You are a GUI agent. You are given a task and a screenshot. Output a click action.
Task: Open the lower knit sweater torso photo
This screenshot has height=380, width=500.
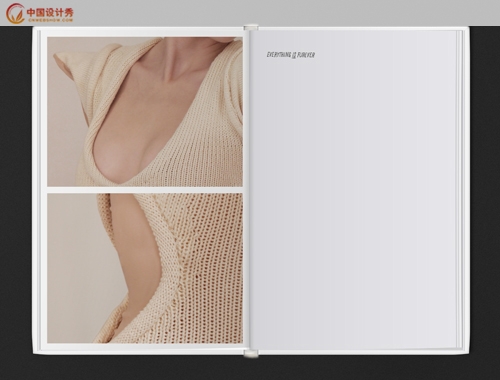[145, 268]
